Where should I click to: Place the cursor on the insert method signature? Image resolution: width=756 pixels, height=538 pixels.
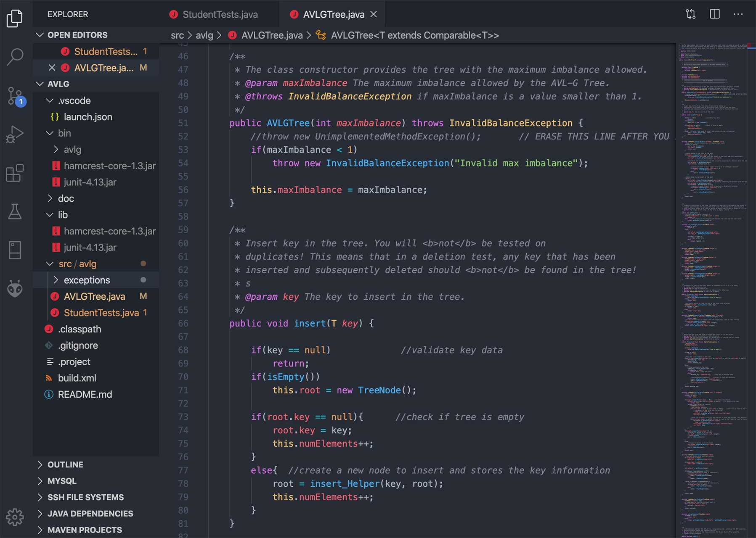coord(310,323)
